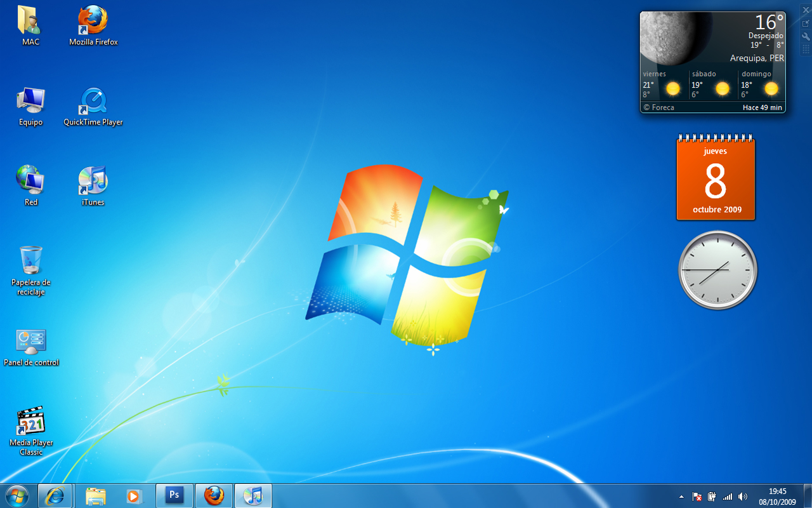The height and width of the screenshot is (508, 812).
Task: Open the MAC user folder icon
Action: click(30, 25)
